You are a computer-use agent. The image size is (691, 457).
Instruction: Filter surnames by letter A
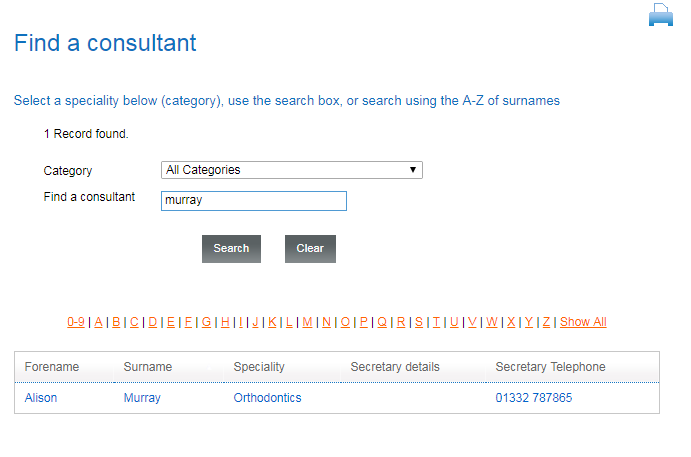[98, 322]
